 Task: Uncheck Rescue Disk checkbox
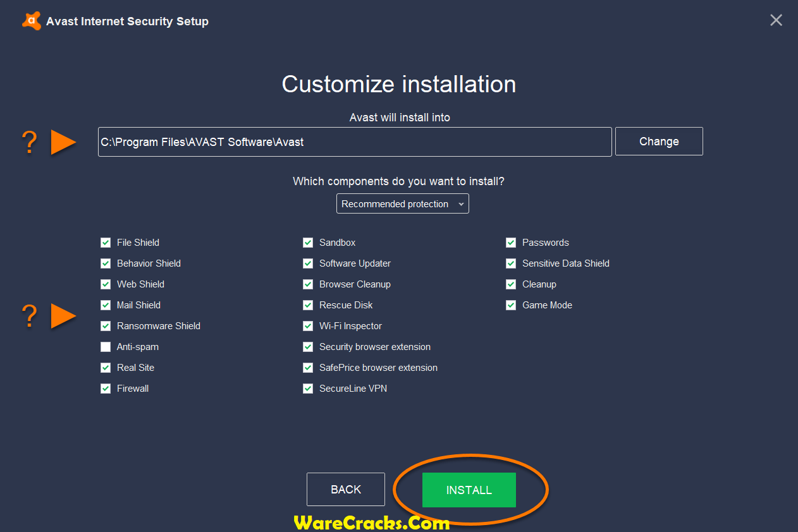308,305
